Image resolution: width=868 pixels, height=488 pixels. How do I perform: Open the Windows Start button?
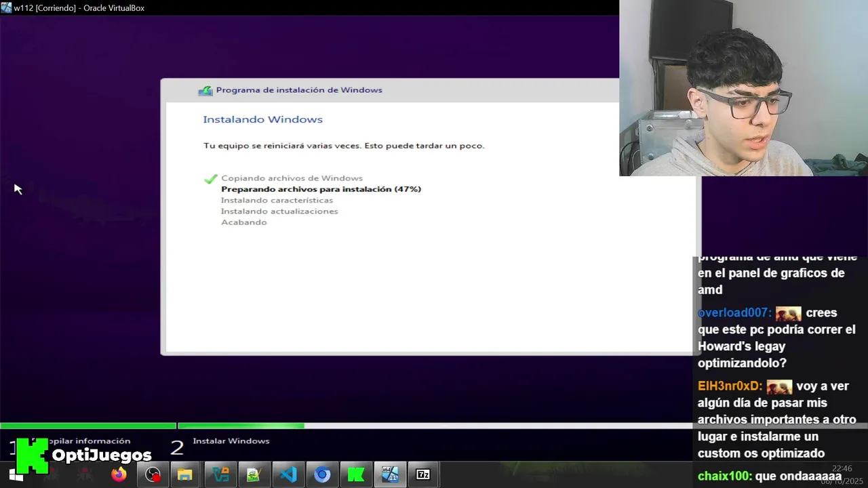[16, 475]
